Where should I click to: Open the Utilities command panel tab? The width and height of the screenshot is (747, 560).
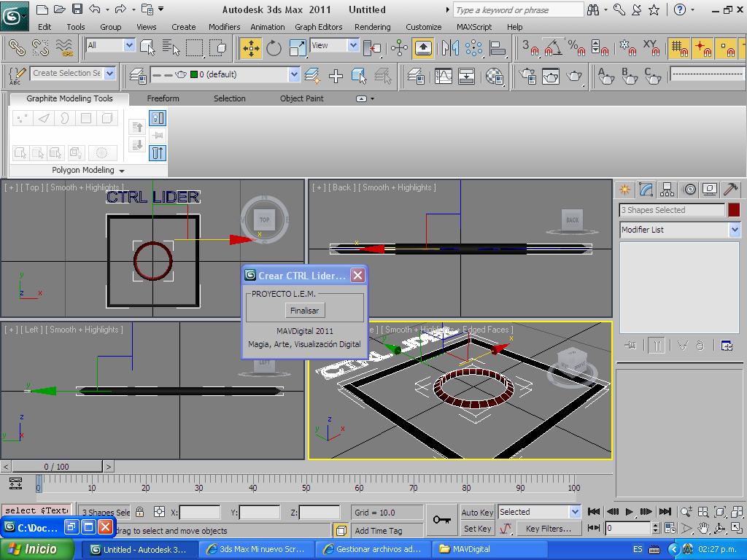pyautogui.click(x=730, y=190)
